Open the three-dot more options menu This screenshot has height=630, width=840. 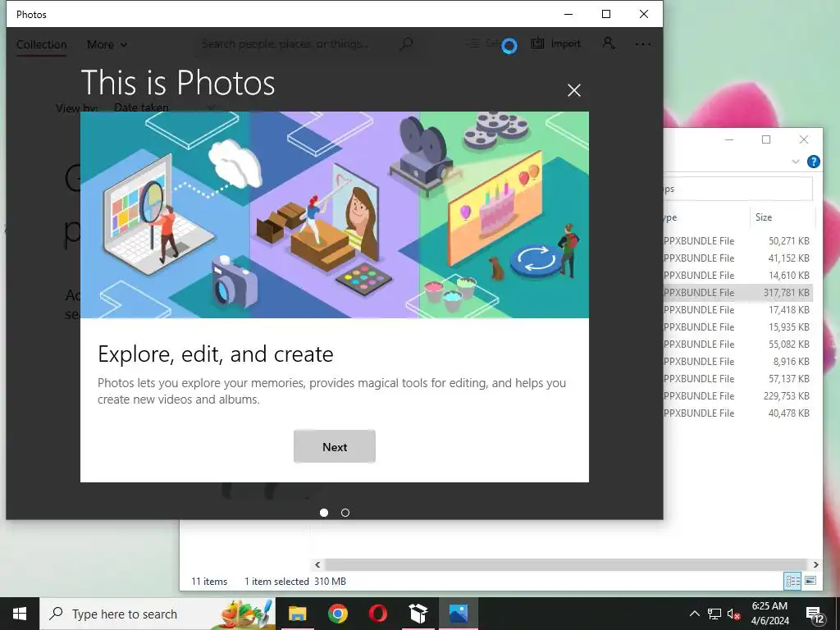click(x=643, y=44)
